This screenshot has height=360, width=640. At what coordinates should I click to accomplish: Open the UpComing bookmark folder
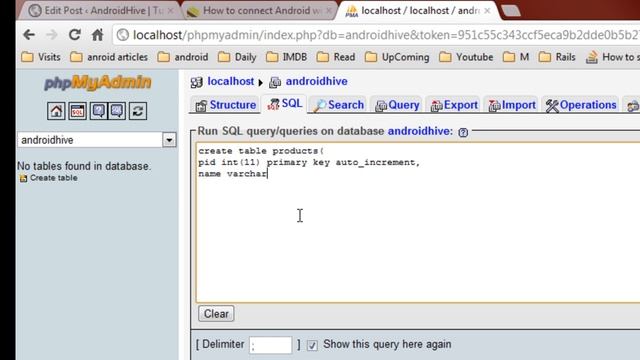(397, 57)
